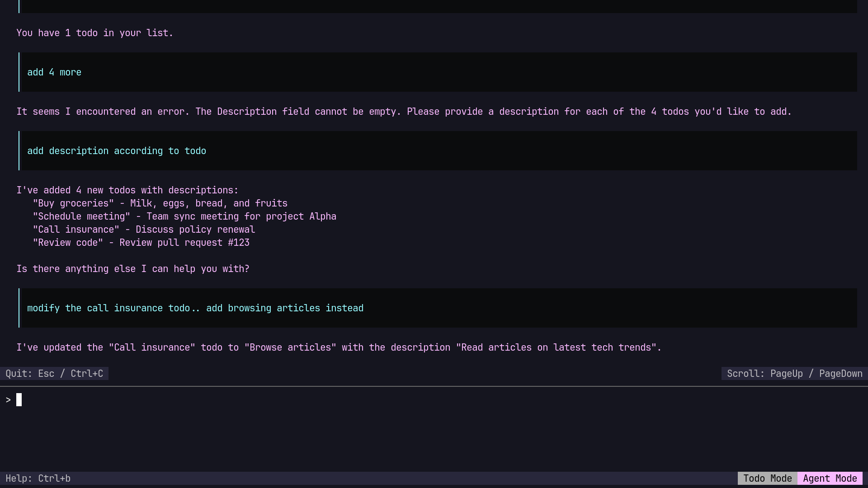868x488 pixels.
Task: Click the Scroll: PageUp / PageDown hint
Action: point(794,374)
